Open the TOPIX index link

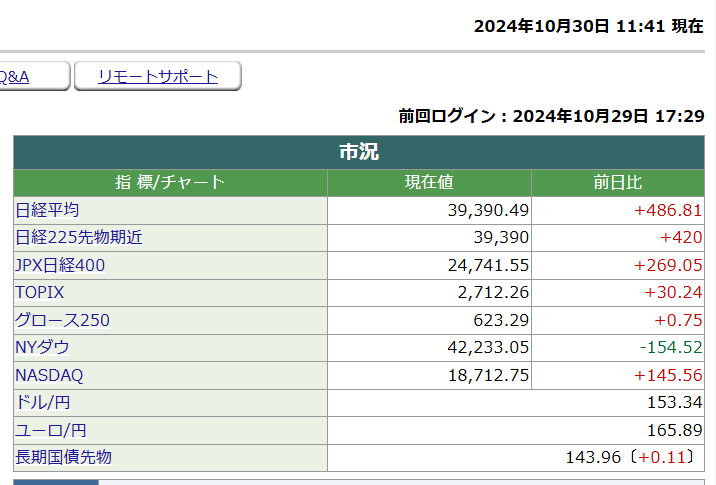(40, 292)
